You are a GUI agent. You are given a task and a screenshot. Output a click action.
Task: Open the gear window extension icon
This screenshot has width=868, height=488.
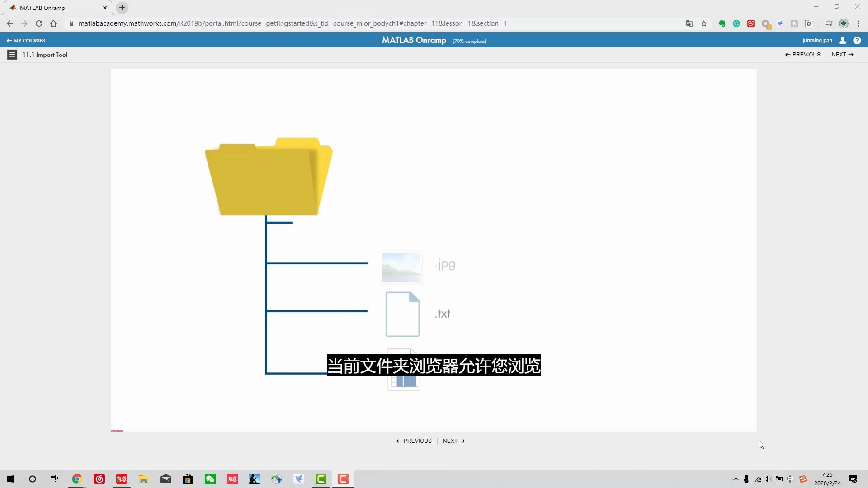809,23
